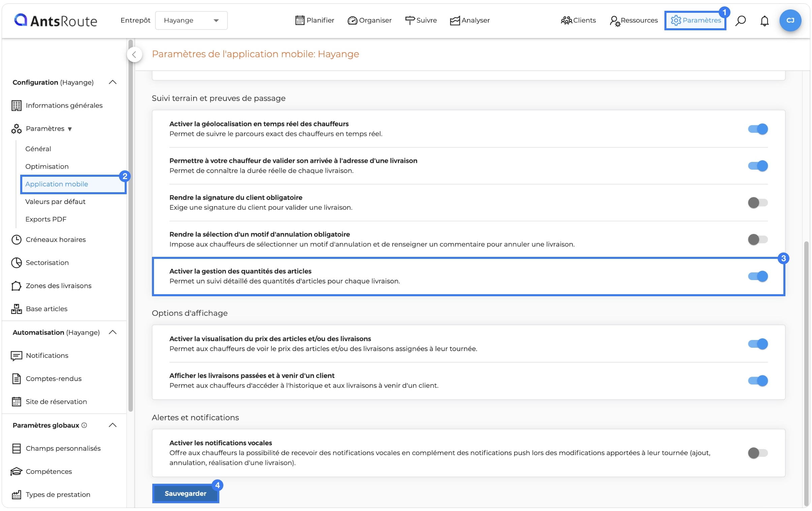Viewport: 812px width, 511px height.
Task: Open Créneaux horaires link
Action: pos(56,239)
